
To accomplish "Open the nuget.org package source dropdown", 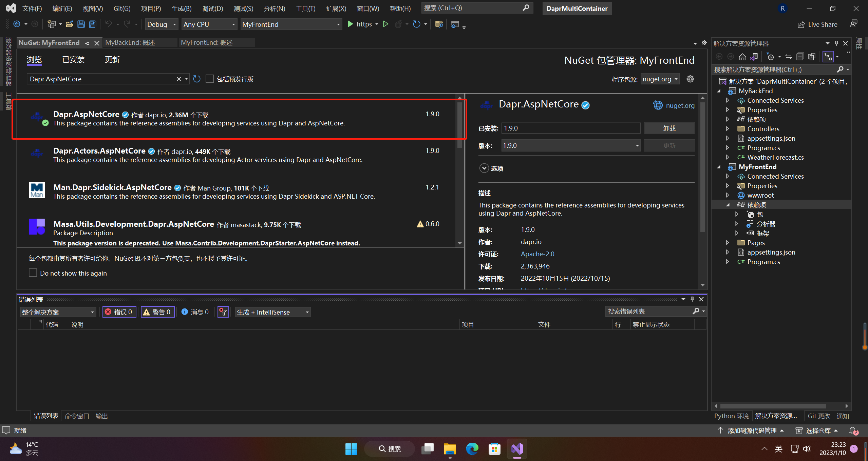I will 660,79.
